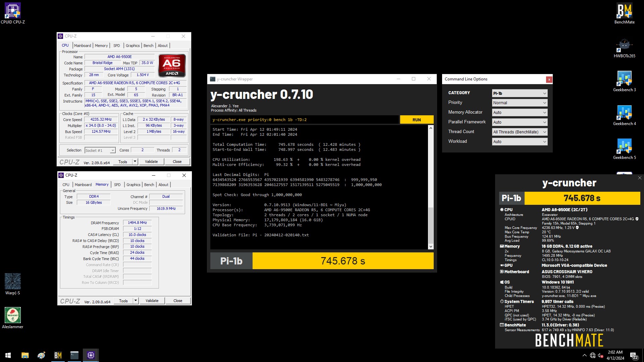Click Name field AMD A6-9500E
The width and height of the screenshot is (644, 362).
point(119,57)
